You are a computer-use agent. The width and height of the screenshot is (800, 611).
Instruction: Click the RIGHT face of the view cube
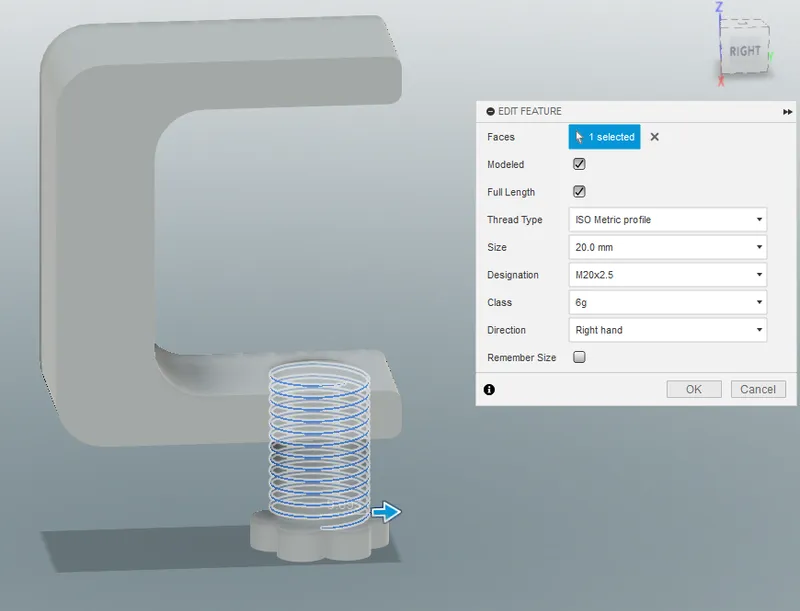pos(745,51)
